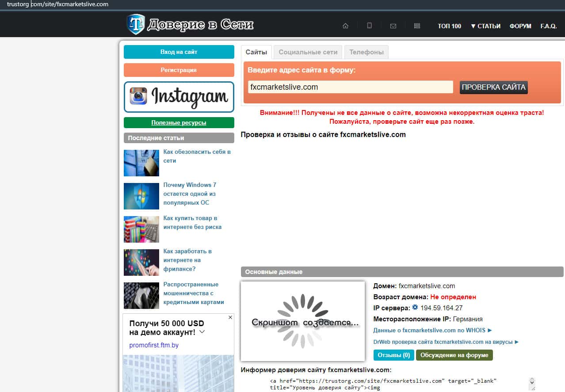Click the ПРОВЕРКА САЙТА button
Image resolution: width=565 pixels, height=392 pixels.
point(494,87)
